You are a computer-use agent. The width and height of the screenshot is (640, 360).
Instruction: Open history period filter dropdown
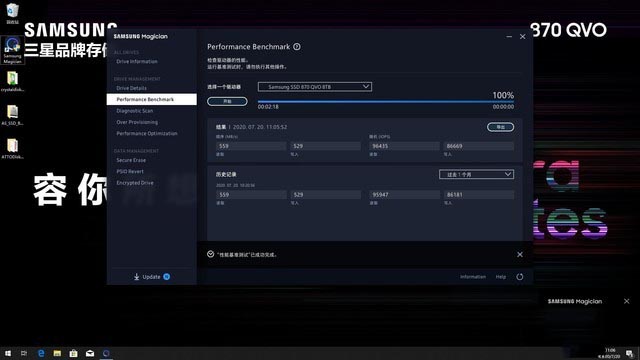[x=476, y=174]
